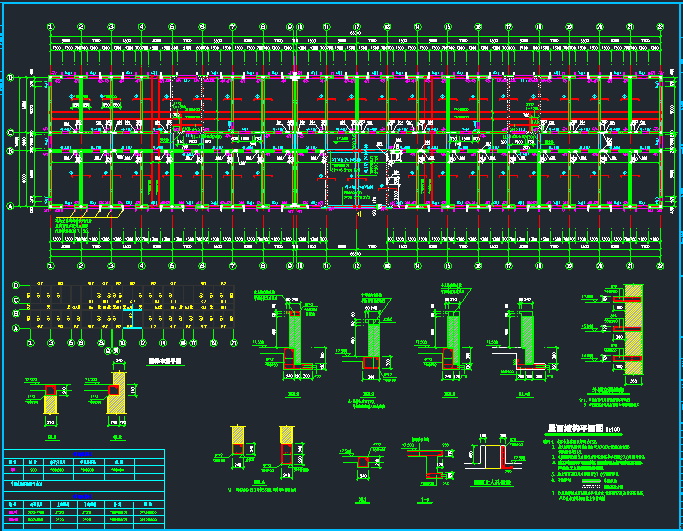Select axis bubble A of the main roof plan
The image size is (683, 531).
pos(10,206)
